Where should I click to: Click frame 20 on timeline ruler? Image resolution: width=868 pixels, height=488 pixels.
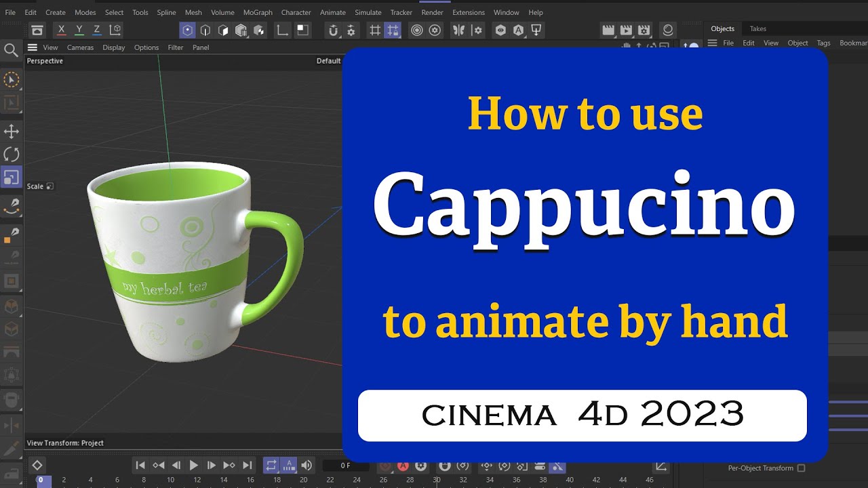(x=304, y=480)
